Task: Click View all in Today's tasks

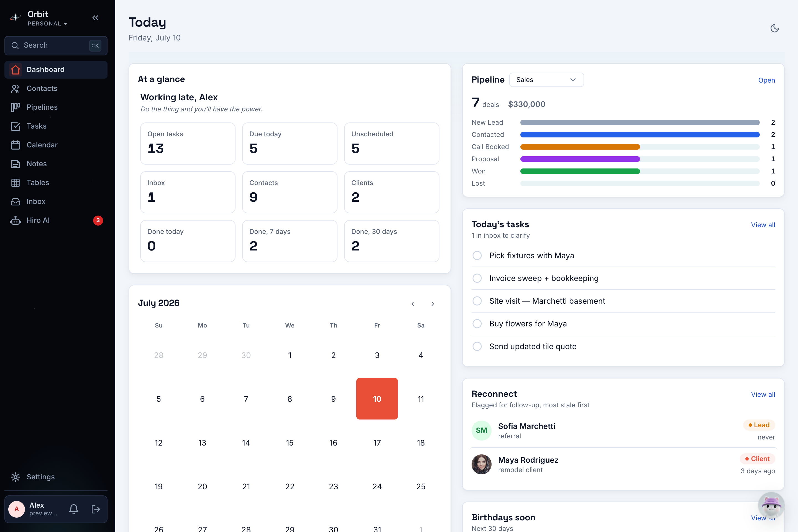Action: pyautogui.click(x=763, y=225)
